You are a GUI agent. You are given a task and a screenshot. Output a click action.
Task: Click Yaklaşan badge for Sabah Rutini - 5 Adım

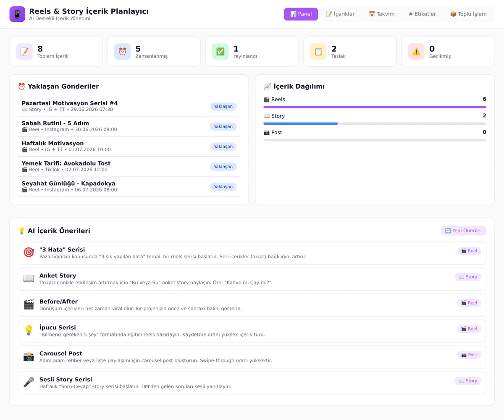point(223,126)
